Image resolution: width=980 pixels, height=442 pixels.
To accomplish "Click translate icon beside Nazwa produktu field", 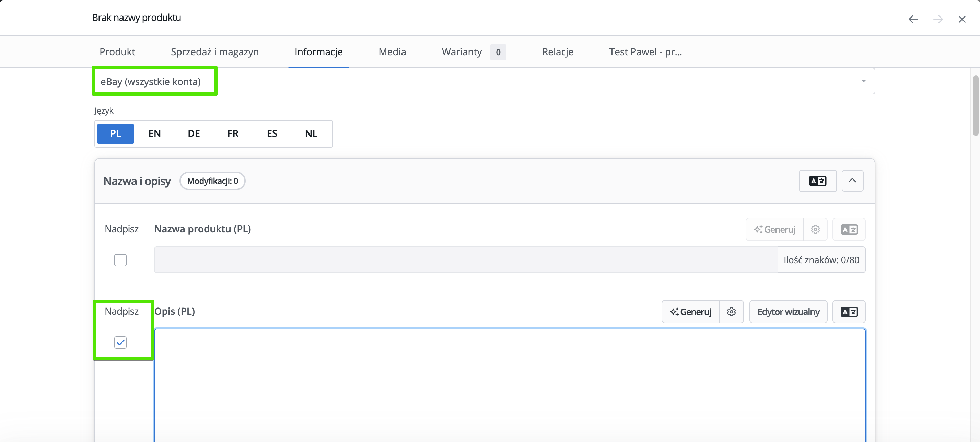I will [849, 229].
